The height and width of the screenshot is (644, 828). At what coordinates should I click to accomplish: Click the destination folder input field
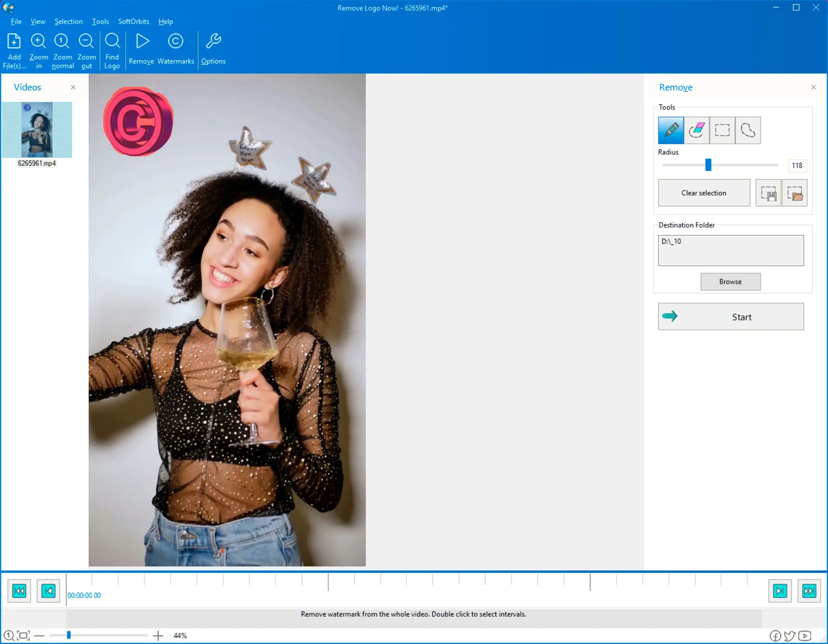coord(730,250)
